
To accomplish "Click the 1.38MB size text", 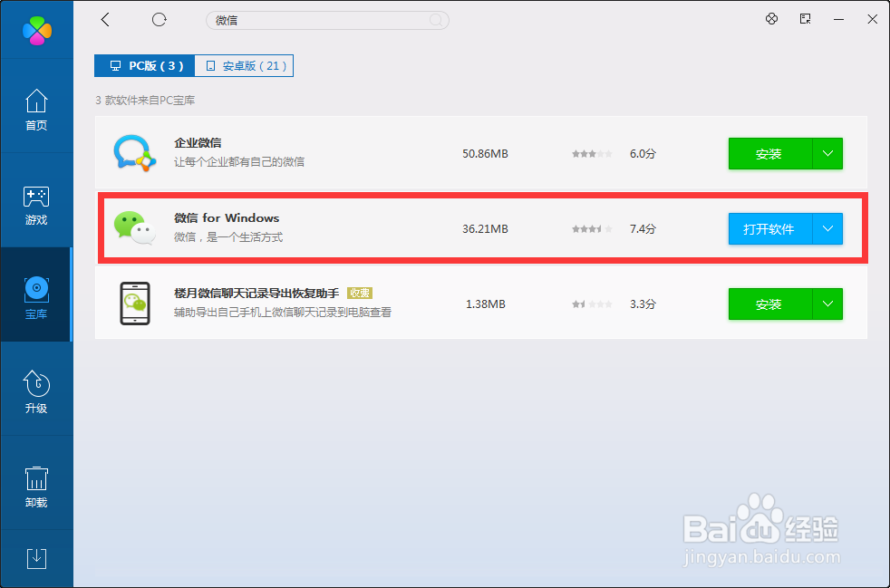I will point(485,304).
